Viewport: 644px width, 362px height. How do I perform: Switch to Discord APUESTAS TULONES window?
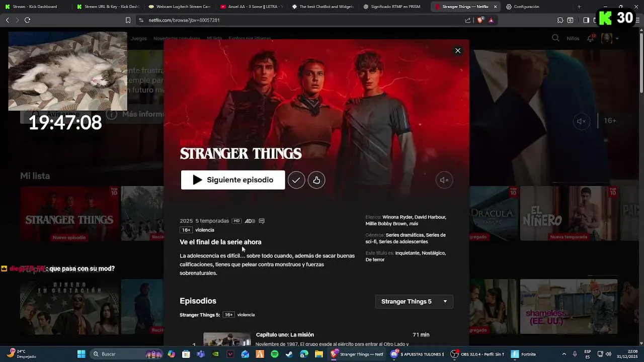(418, 354)
